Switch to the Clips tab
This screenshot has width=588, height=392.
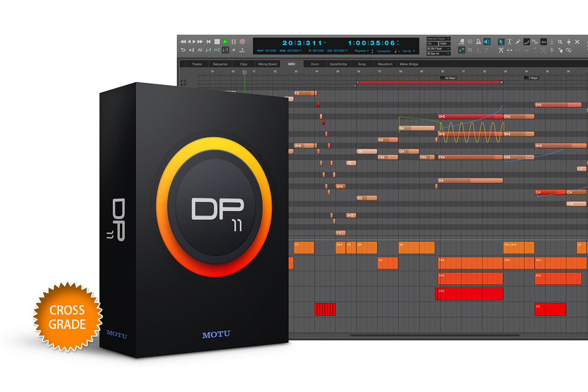[x=244, y=64]
